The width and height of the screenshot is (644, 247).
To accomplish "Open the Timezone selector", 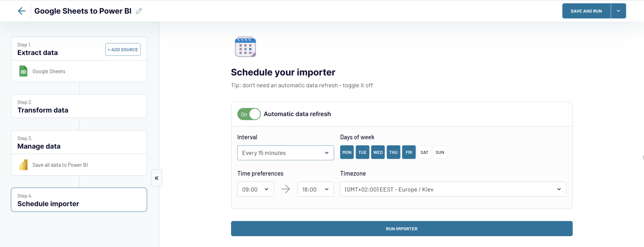I will pos(453,189).
